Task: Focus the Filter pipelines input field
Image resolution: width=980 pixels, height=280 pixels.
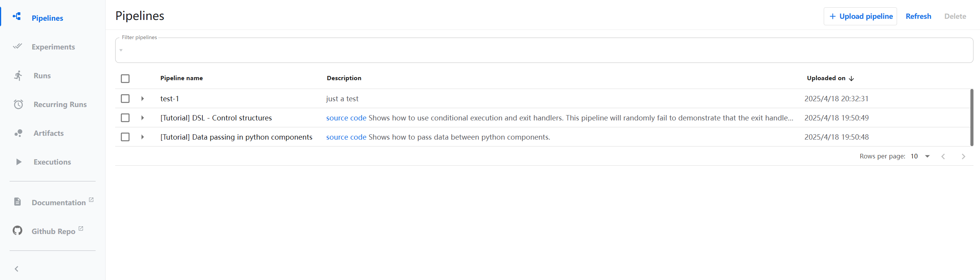Action: pos(544,50)
